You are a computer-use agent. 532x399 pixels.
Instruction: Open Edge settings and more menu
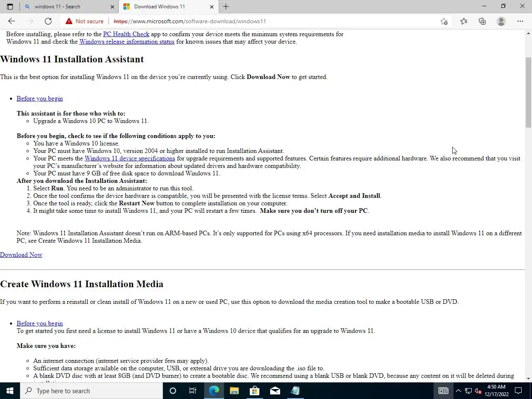tap(520, 21)
